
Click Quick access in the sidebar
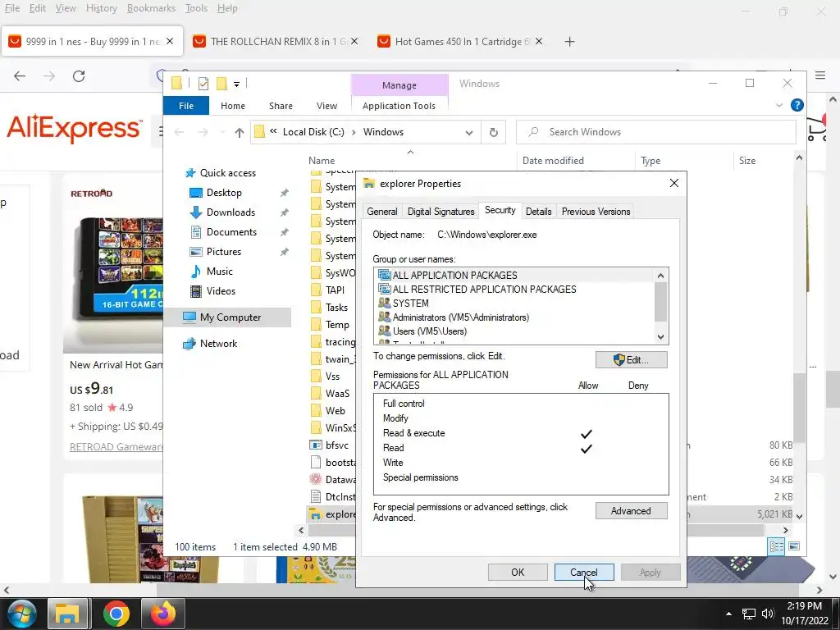click(228, 172)
